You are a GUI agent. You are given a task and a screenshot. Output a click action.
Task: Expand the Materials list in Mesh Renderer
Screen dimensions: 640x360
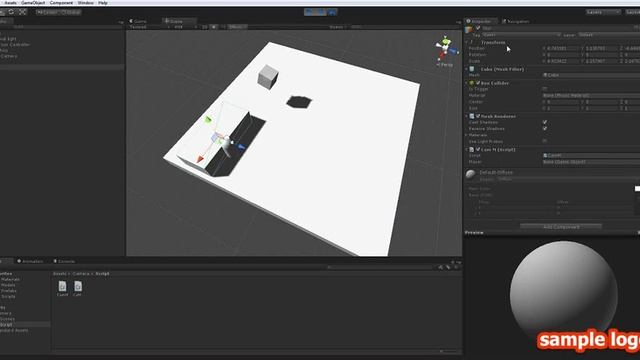[467, 135]
